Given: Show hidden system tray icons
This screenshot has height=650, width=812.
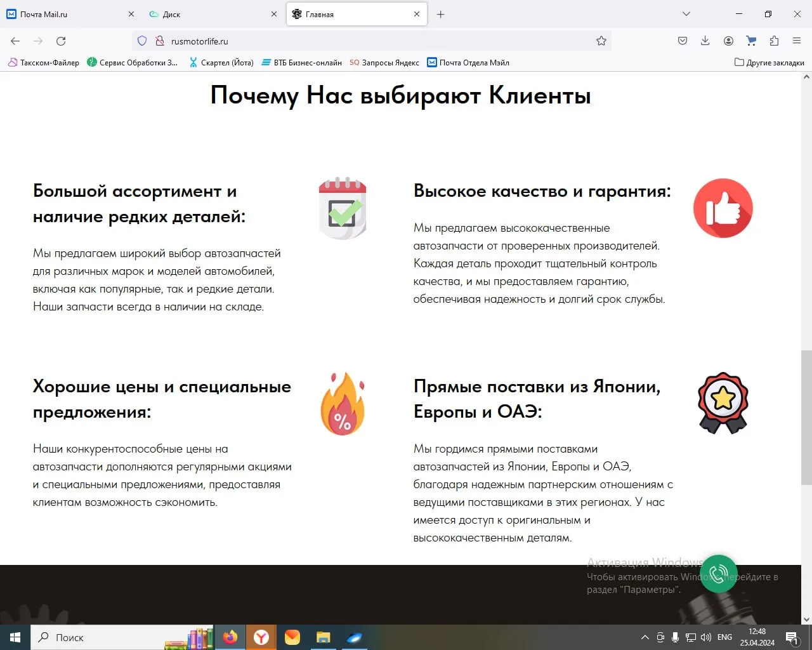Looking at the screenshot, I should pyautogui.click(x=645, y=637).
